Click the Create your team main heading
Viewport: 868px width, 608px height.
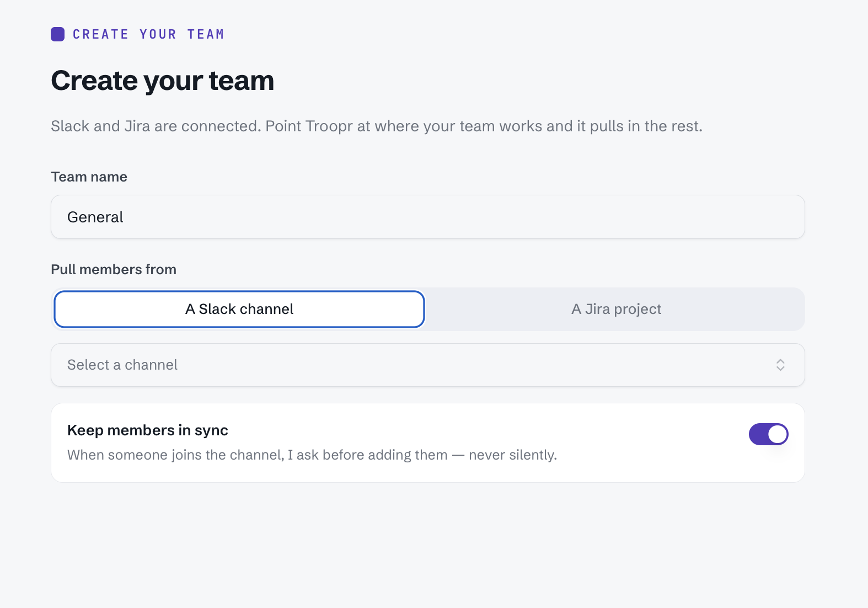click(x=162, y=81)
